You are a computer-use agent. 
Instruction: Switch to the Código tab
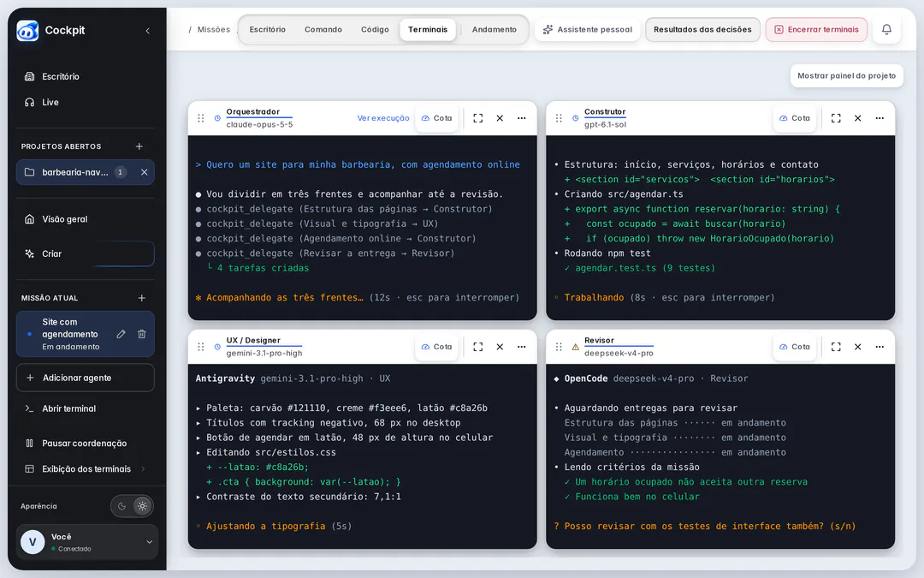point(375,29)
